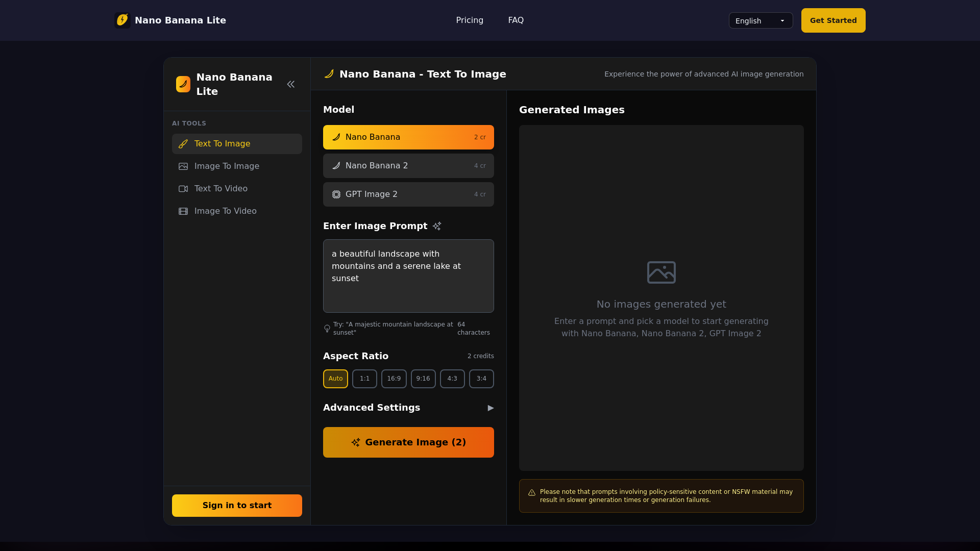Select the Nano Banana model option

[x=408, y=137]
